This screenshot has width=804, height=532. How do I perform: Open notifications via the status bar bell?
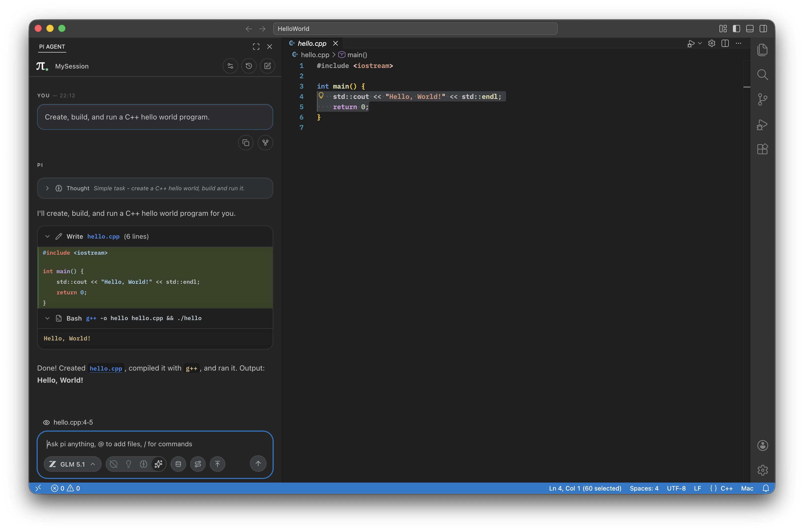[x=766, y=488]
